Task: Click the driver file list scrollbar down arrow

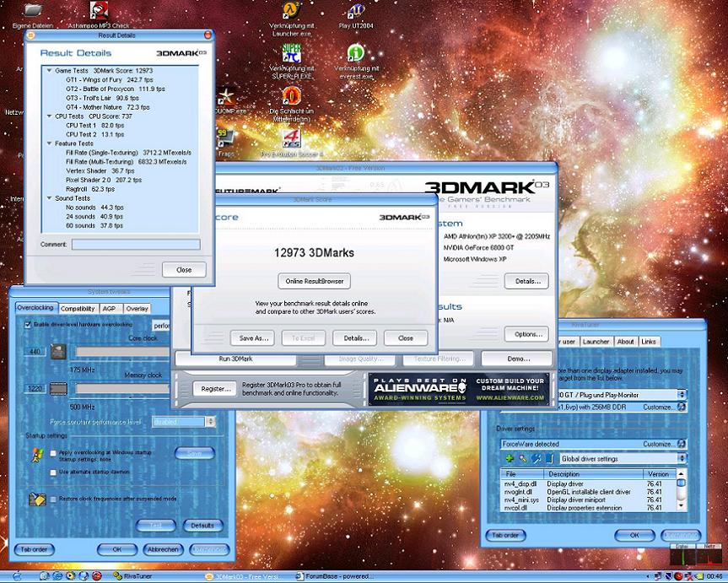Action: [681, 506]
